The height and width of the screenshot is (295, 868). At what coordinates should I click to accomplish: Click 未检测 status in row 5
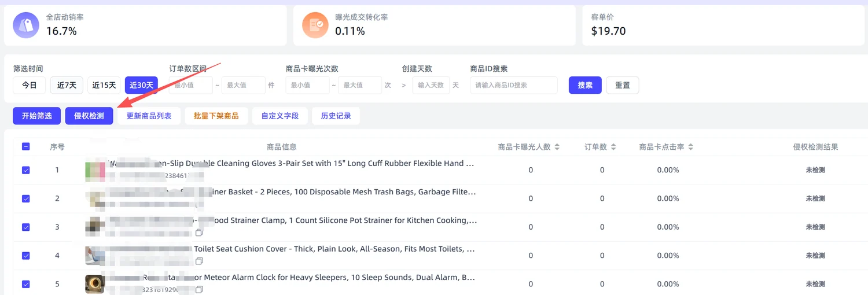pyautogui.click(x=815, y=284)
